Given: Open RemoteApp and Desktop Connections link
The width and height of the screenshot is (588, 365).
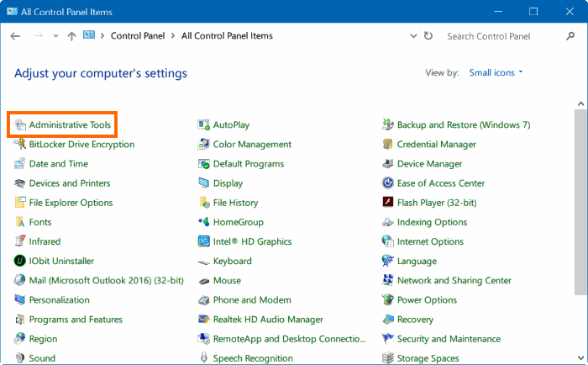Looking at the screenshot, I should click(290, 339).
